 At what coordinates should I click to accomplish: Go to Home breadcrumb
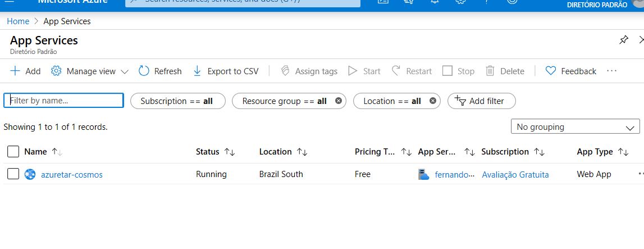coord(18,21)
